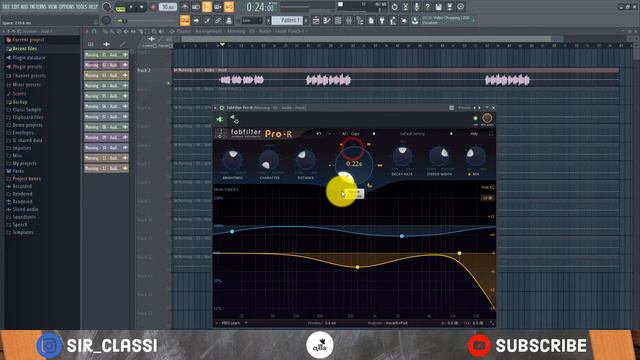640x360 pixels.
Task: Click the Track 2 label
Action: [144, 71]
